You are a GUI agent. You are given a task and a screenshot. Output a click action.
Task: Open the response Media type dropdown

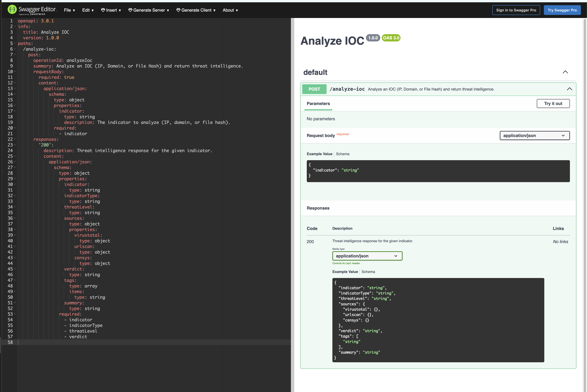click(x=367, y=256)
